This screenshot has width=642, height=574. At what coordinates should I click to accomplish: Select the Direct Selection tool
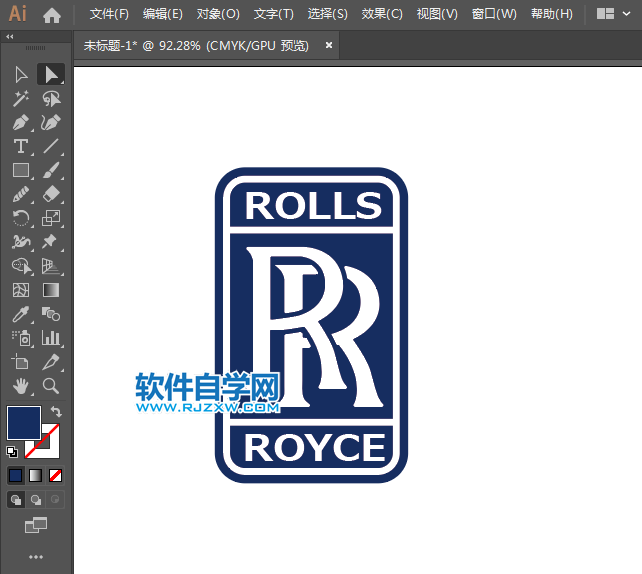50,74
